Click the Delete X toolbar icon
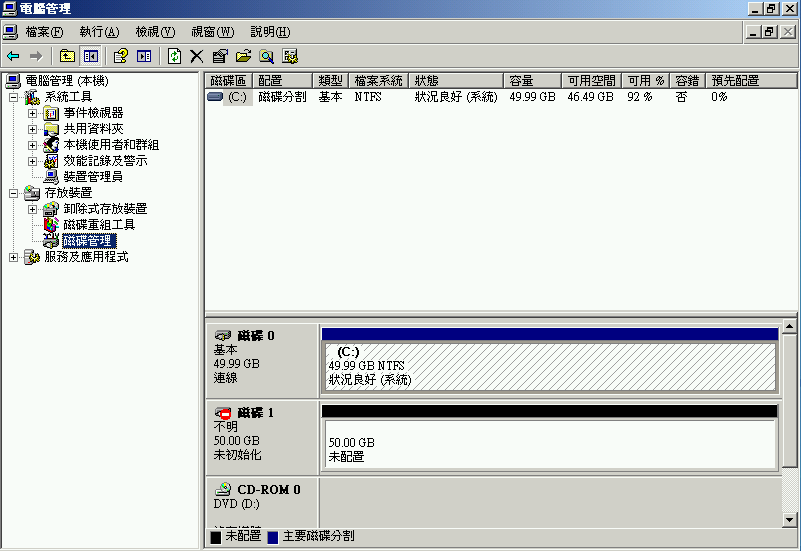This screenshot has height=551, width=801. pyautogui.click(x=197, y=56)
